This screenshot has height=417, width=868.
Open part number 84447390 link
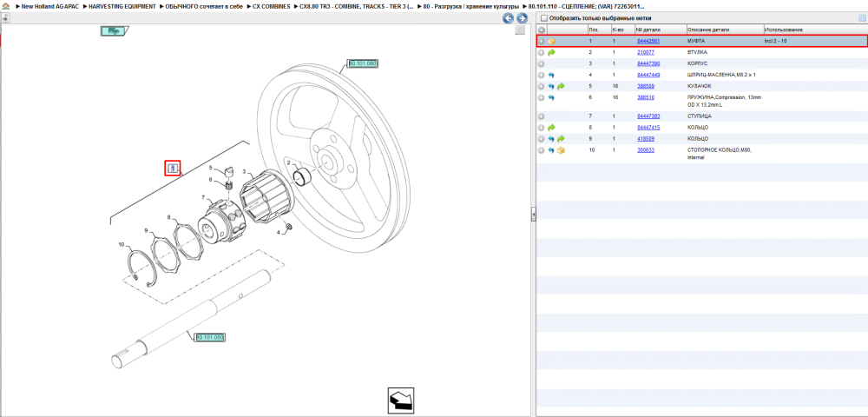click(648, 63)
